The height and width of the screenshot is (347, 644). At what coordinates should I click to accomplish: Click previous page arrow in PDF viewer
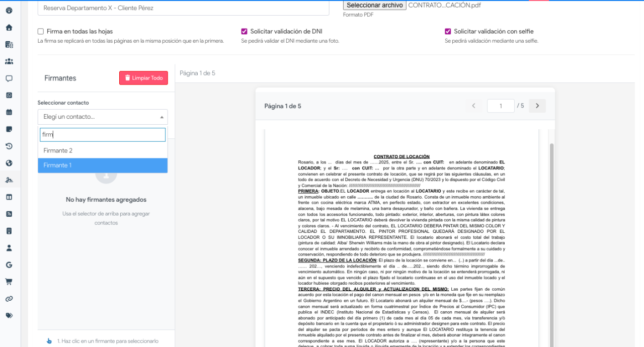[x=473, y=106]
